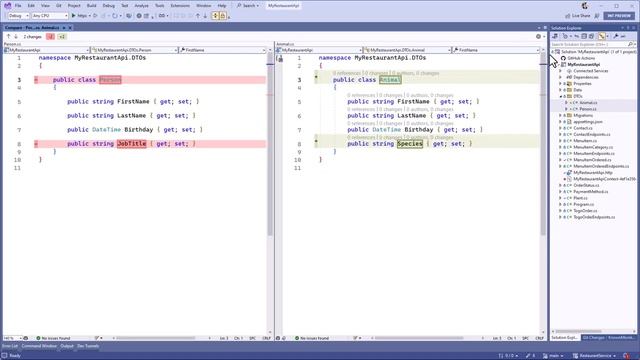Open left pane FirstName member dropdown
This screenshot has width=640, height=360.
pyautogui.click(x=223, y=50)
